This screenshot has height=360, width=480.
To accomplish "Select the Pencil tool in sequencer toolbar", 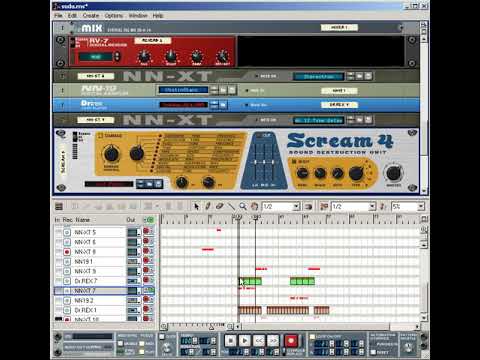I will point(208,207).
